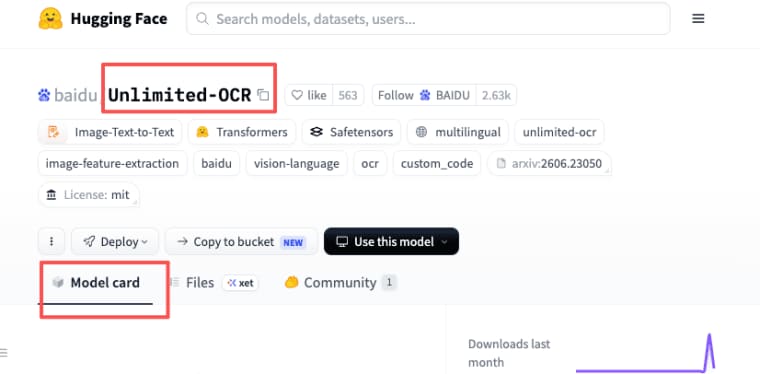
Task: View the 2.63k followers count
Action: coord(496,95)
